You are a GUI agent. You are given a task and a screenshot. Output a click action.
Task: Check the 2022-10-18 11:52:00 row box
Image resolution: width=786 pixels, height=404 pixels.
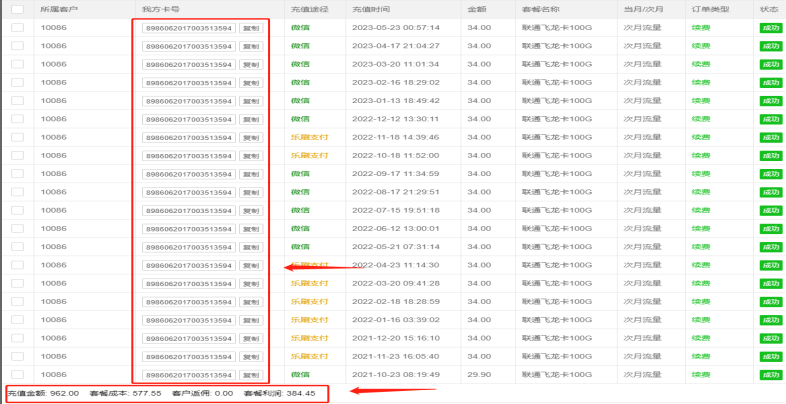(18, 155)
